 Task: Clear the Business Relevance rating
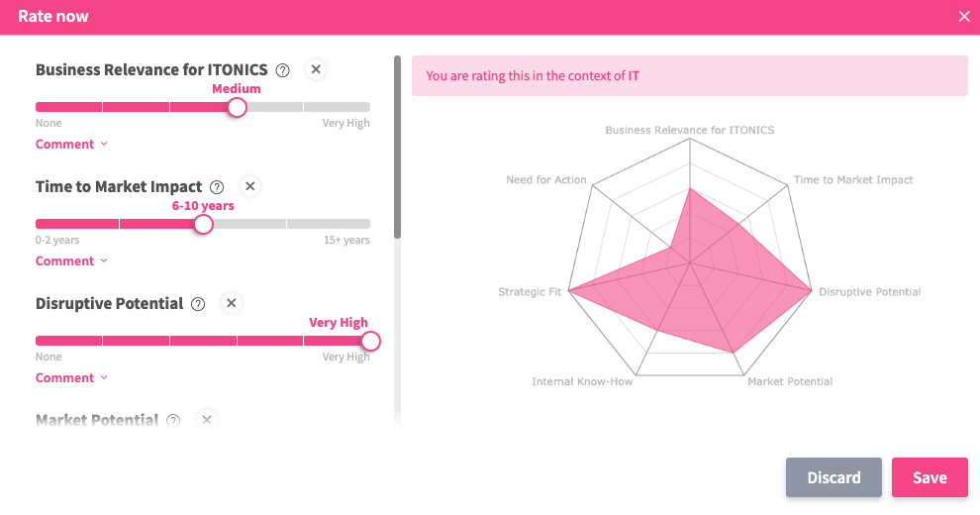(316, 69)
